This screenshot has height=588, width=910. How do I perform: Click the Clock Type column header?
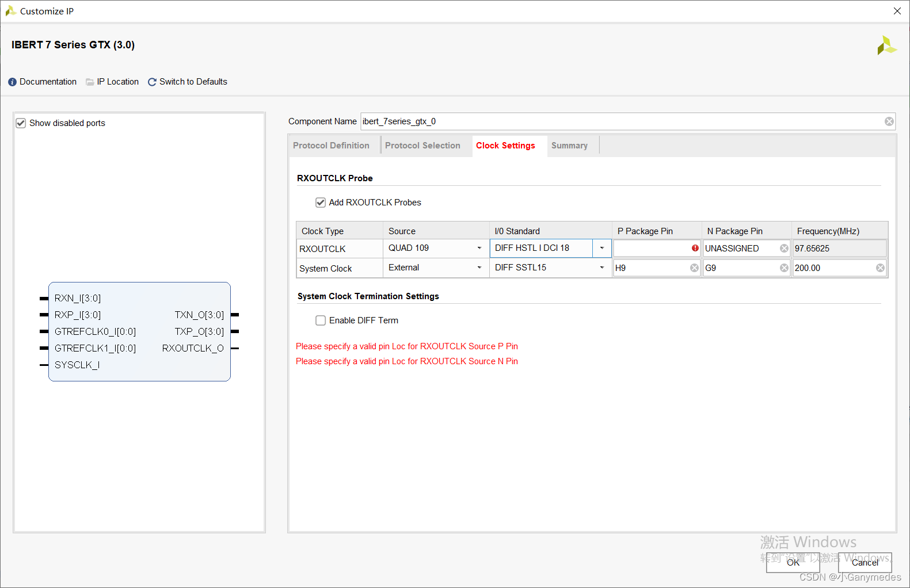point(340,231)
